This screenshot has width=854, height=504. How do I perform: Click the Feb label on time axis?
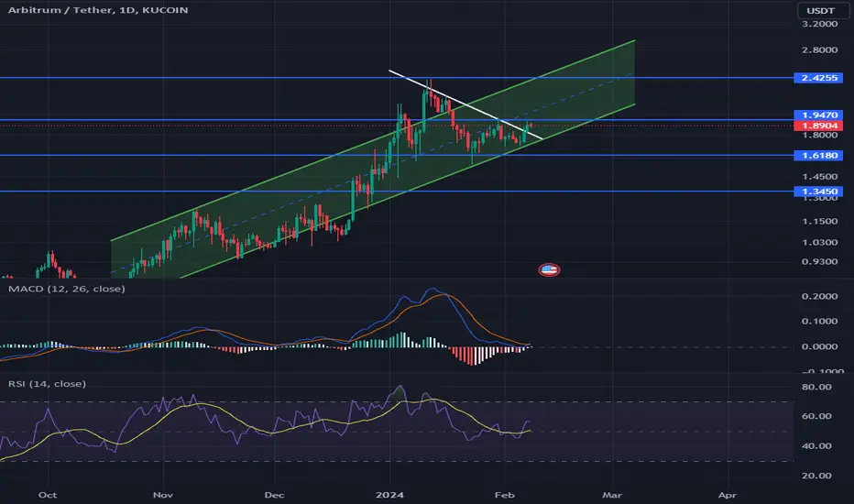(504, 495)
